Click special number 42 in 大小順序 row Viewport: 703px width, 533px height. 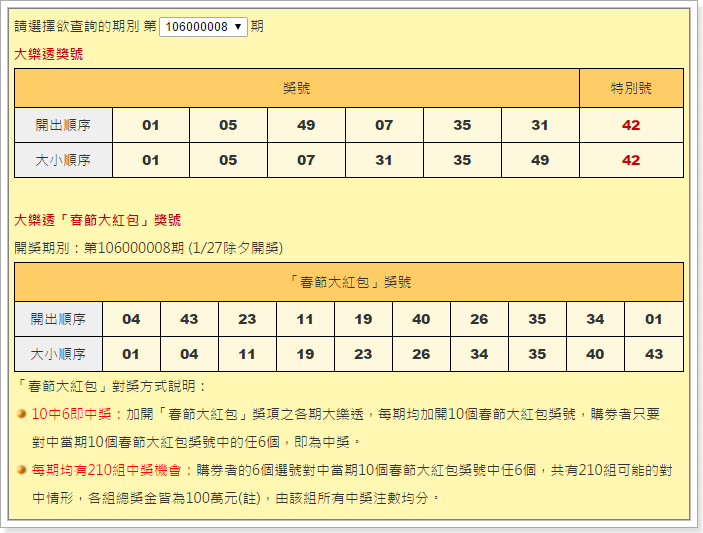631,160
